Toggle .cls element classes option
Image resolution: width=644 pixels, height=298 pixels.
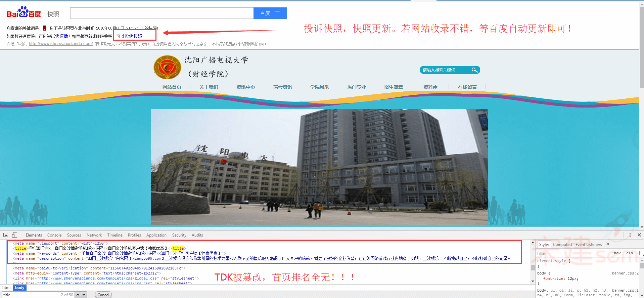point(629,253)
